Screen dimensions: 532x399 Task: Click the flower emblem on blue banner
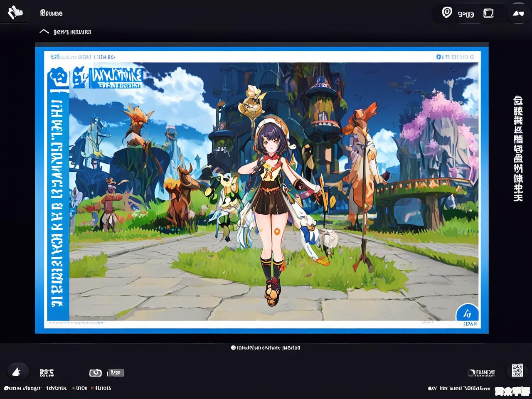coord(58,77)
